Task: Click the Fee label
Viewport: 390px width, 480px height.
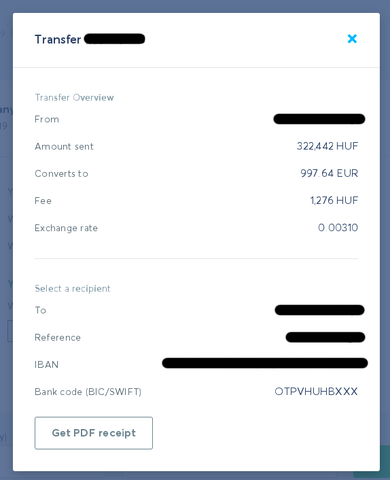Action: [43, 201]
